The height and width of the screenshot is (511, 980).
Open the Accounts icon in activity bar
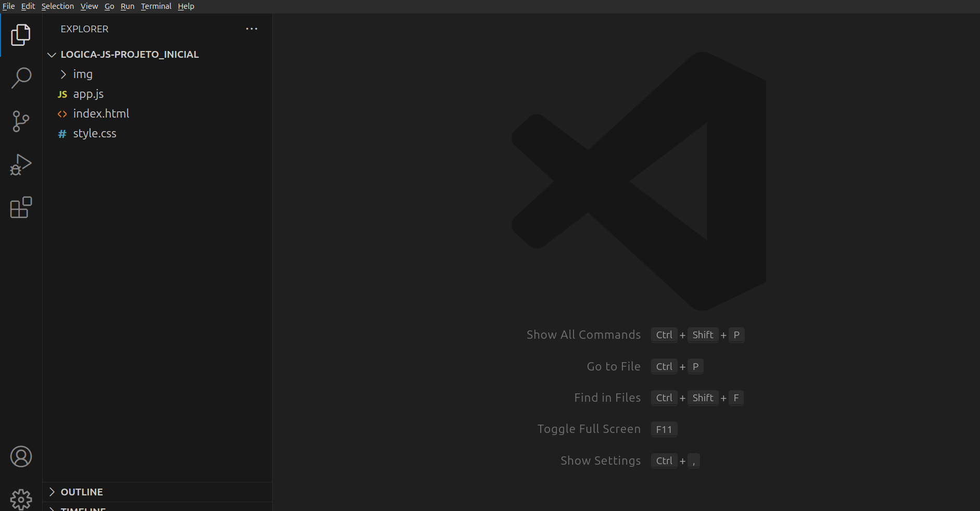(21, 456)
